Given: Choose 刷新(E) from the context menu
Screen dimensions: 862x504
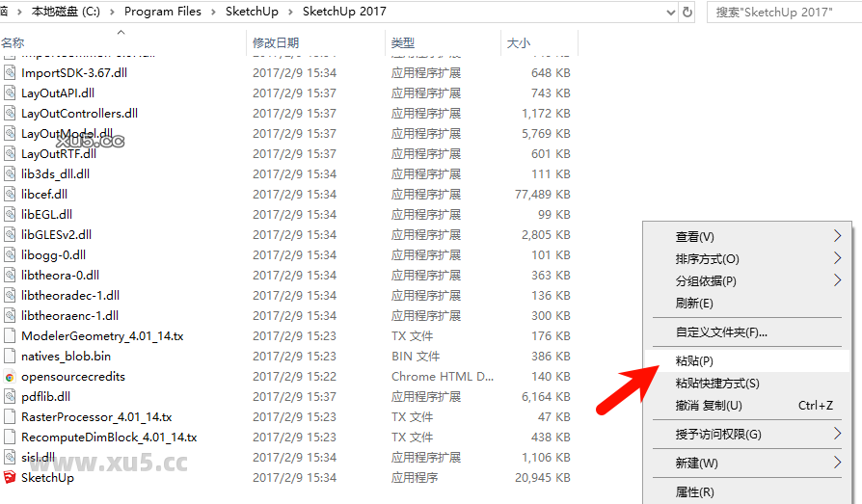Looking at the screenshot, I should tap(694, 304).
